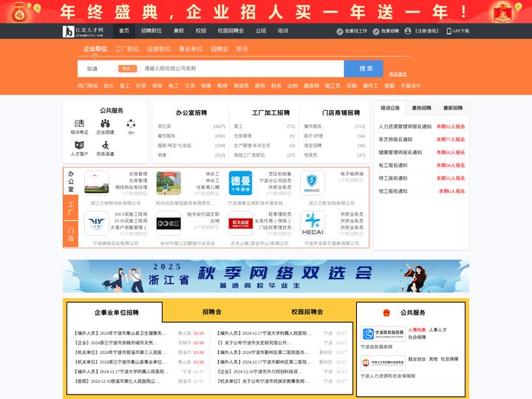The width and height of the screenshot is (532, 399).
Task: Open the 就业创业 service link
Action: click(x=417, y=359)
